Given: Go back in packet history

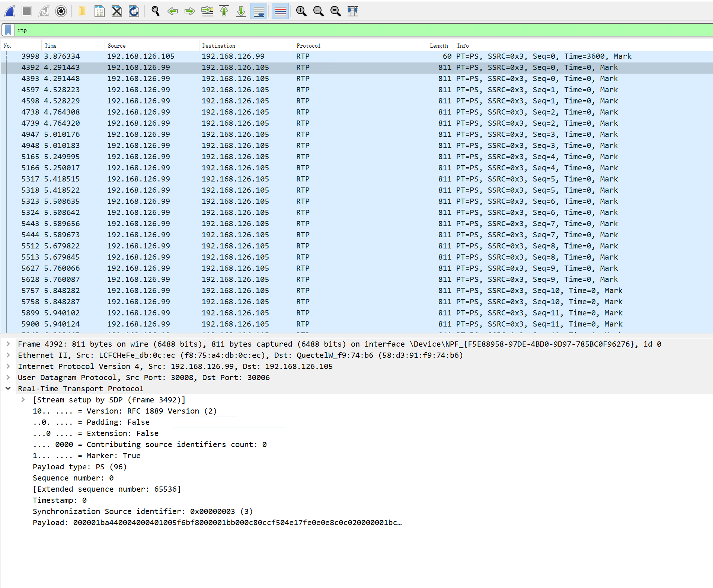Looking at the screenshot, I should (x=173, y=11).
